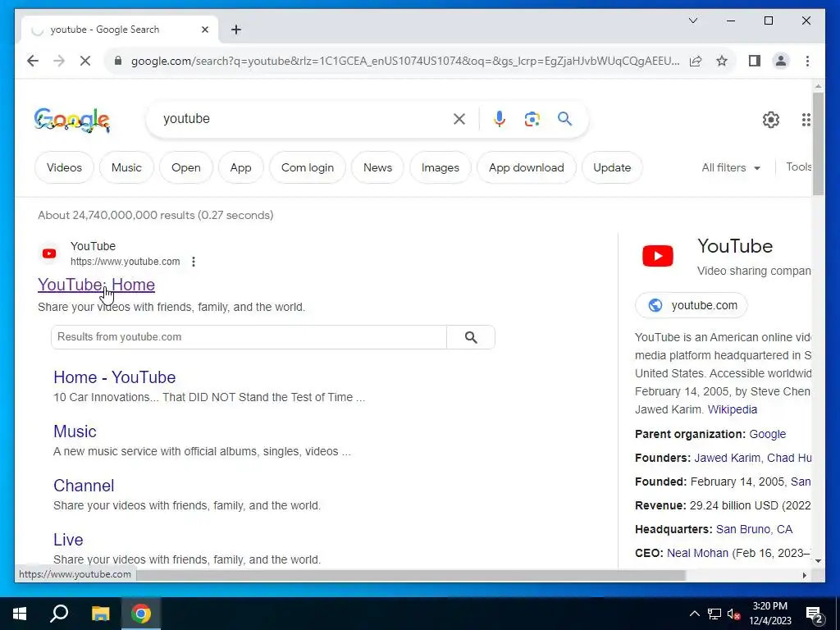Viewport: 840px width, 630px height.
Task: Click the YouTube favicon in first result
Action: 49,253
